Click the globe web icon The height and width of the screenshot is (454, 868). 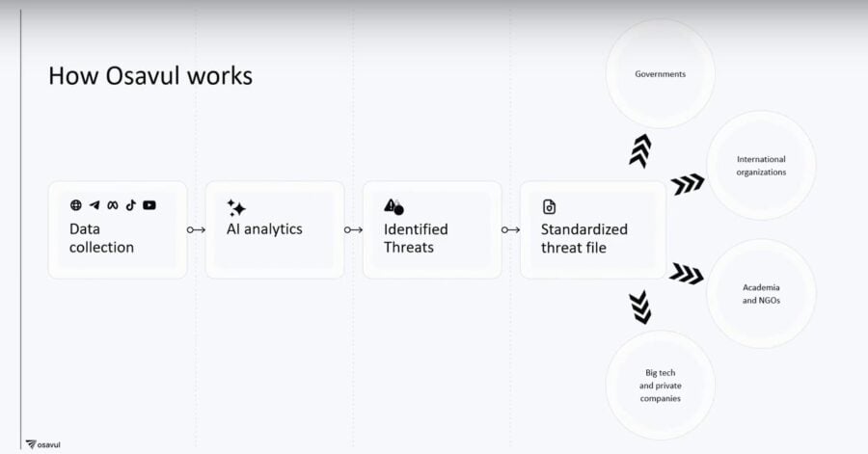point(76,205)
